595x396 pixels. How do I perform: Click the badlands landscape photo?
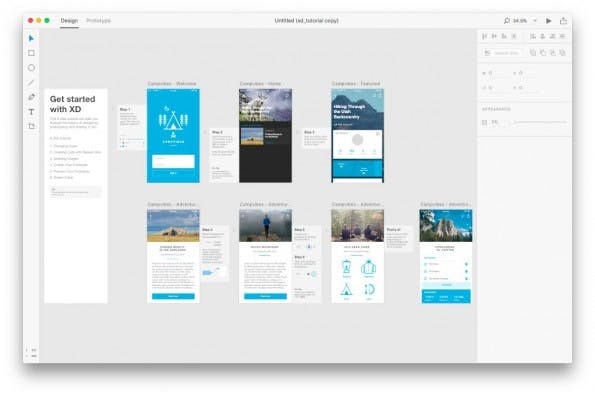click(173, 226)
